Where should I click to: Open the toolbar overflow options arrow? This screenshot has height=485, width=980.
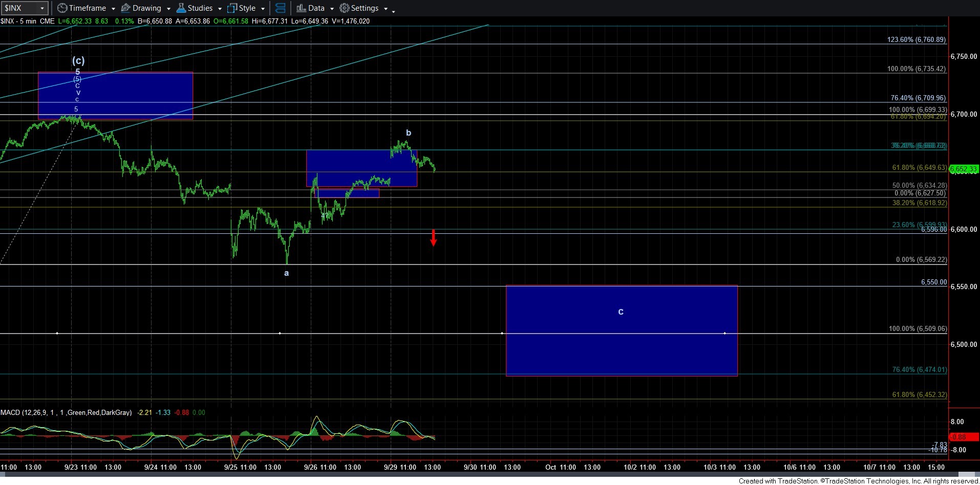393,11
